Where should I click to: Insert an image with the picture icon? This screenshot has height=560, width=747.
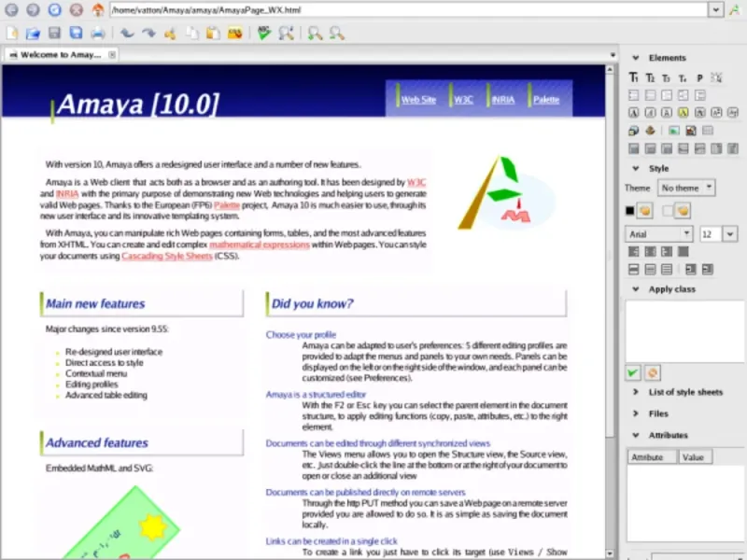[x=674, y=131]
